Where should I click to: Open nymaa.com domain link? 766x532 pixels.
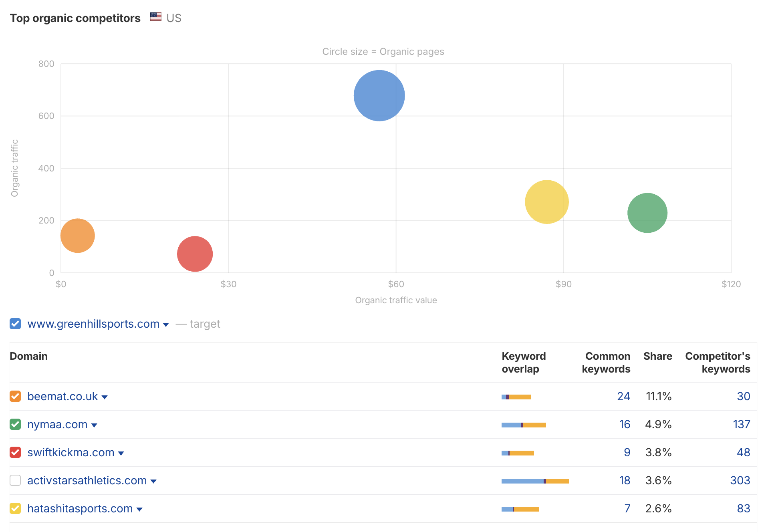57,424
